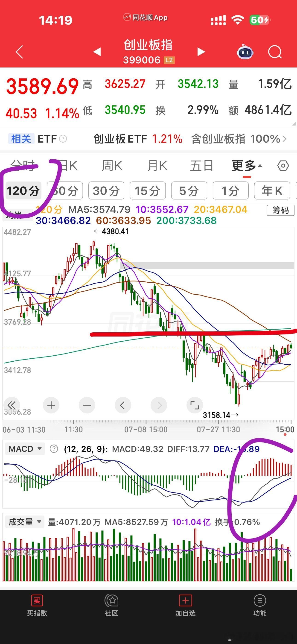The height and width of the screenshot is (644, 297).
Task: Zoom in chart with plus button
Action: tap(51, 405)
